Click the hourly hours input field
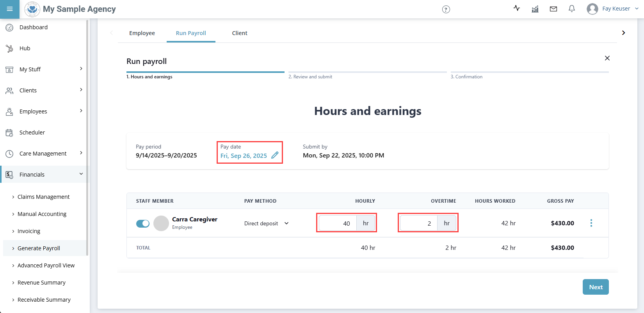644x313 pixels. pos(338,223)
